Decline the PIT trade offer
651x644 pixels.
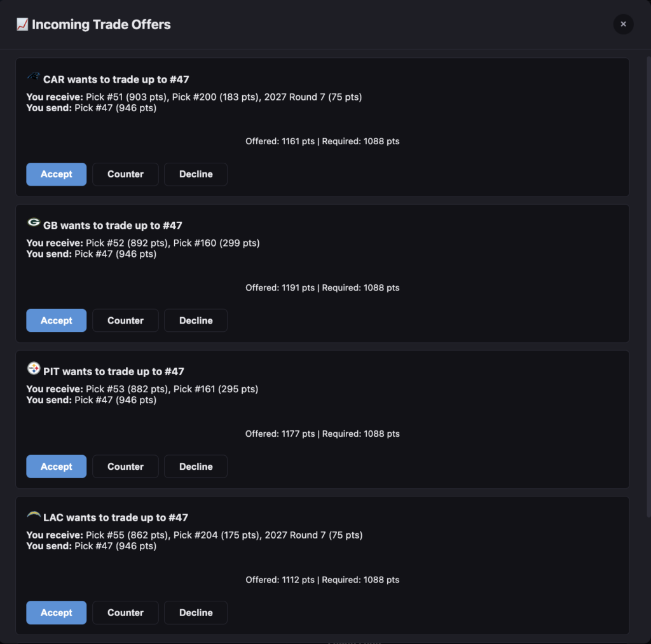click(x=196, y=467)
